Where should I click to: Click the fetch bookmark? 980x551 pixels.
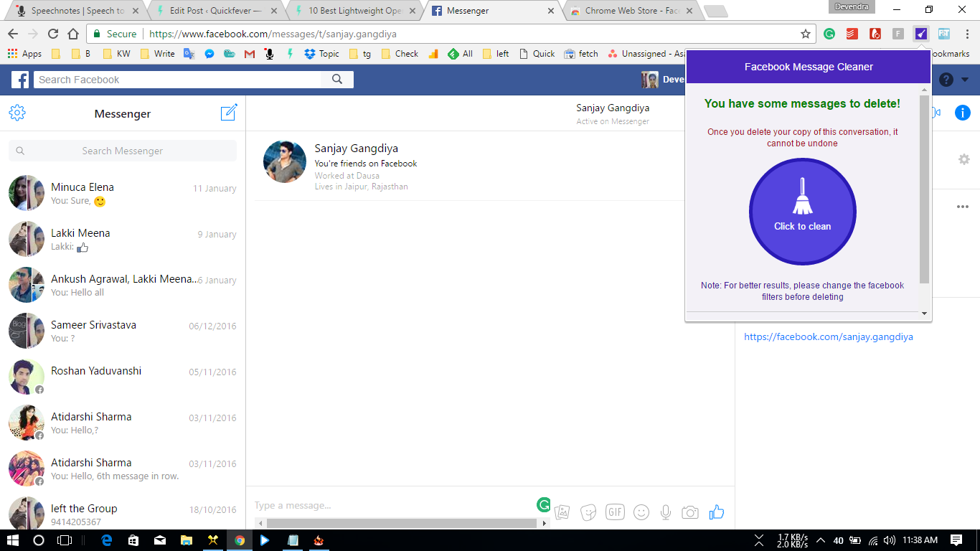[x=581, y=54]
